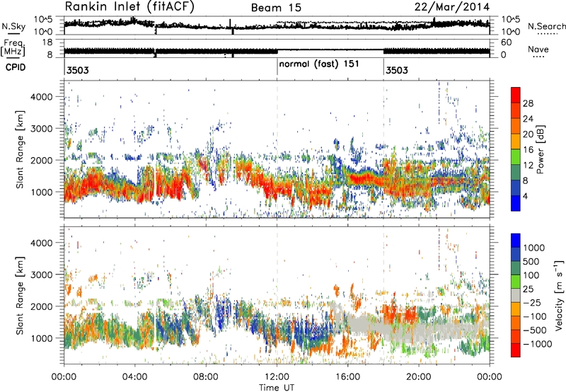Click the red bottom of the velocity colorbar
This screenshot has width=566, height=392.
(x=516, y=350)
